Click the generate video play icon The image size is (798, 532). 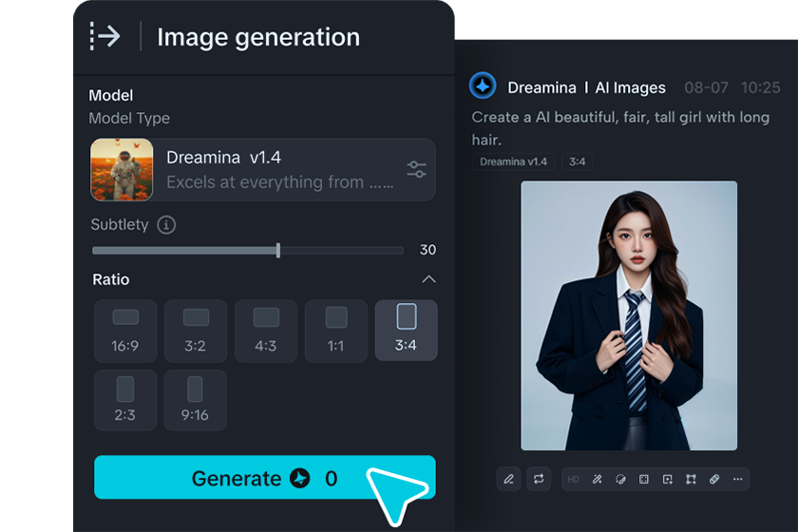tap(667, 480)
